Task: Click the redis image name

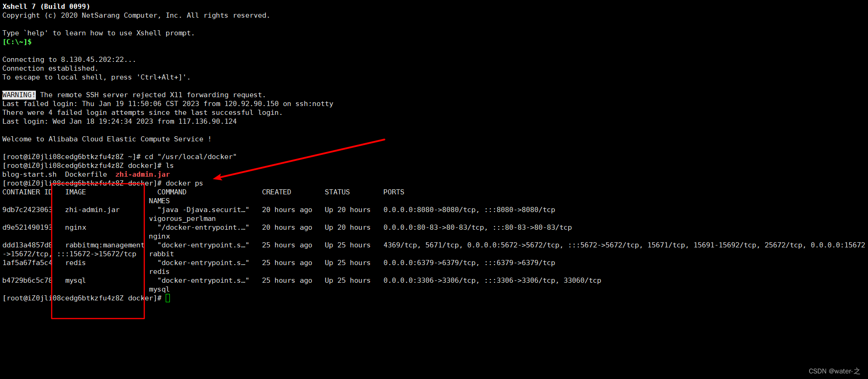Action: [x=75, y=263]
